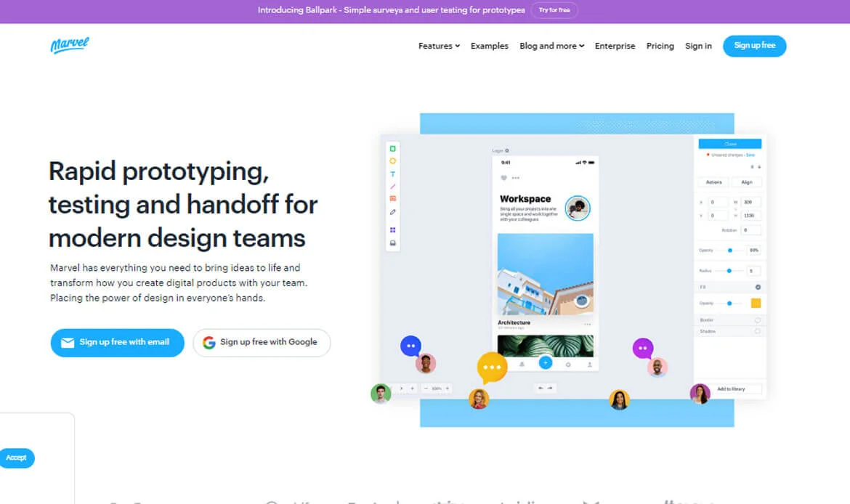Enable the Border toggle

(x=758, y=320)
